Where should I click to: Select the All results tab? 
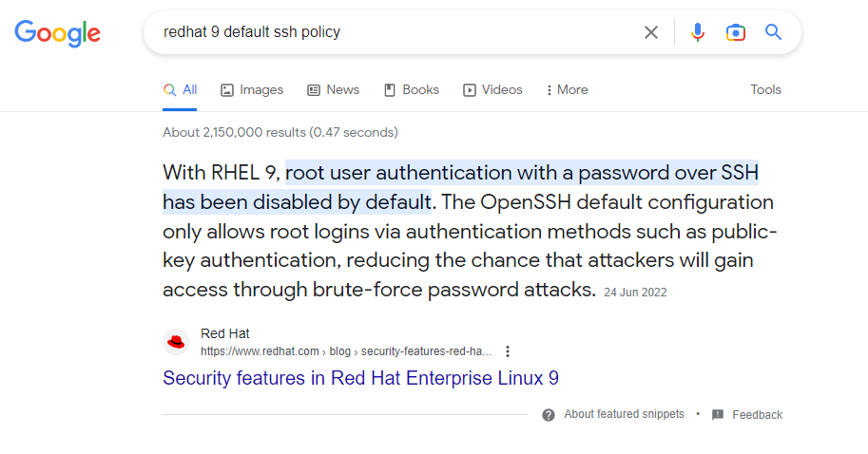[180, 89]
